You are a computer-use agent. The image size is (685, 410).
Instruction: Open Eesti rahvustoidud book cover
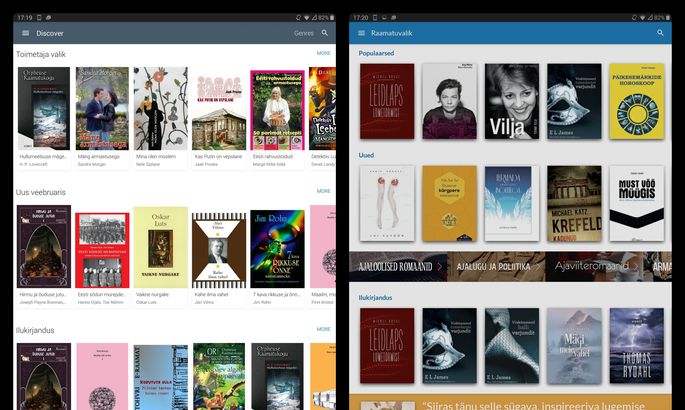pos(277,110)
